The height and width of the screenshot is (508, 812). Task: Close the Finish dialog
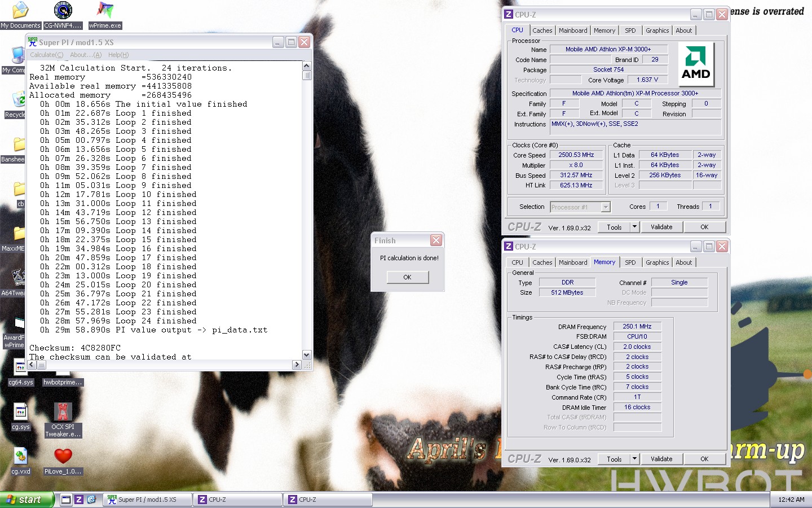pos(436,240)
